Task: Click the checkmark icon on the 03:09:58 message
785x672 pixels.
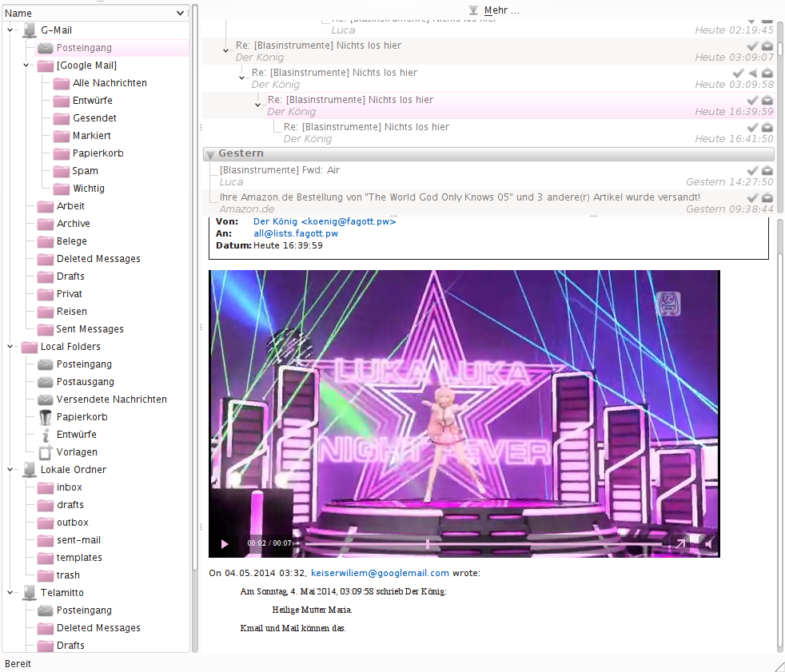Action: coord(738,73)
